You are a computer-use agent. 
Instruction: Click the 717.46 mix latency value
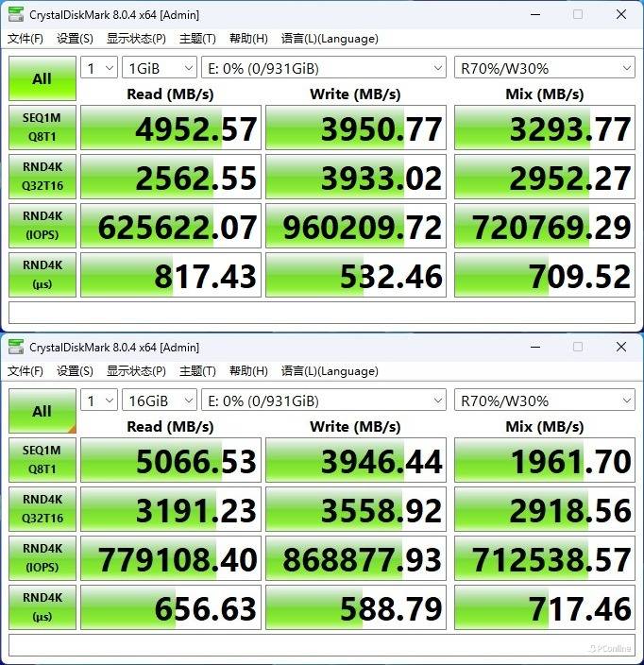point(544,607)
